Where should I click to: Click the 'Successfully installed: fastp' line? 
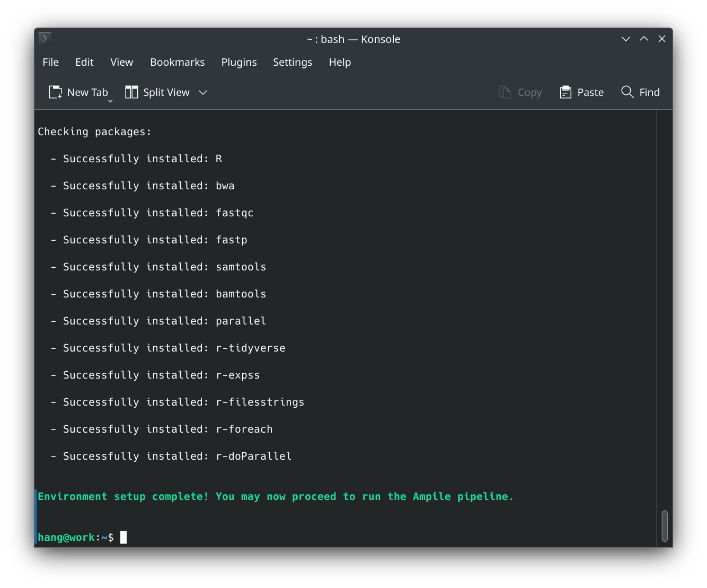(x=149, y=240)
